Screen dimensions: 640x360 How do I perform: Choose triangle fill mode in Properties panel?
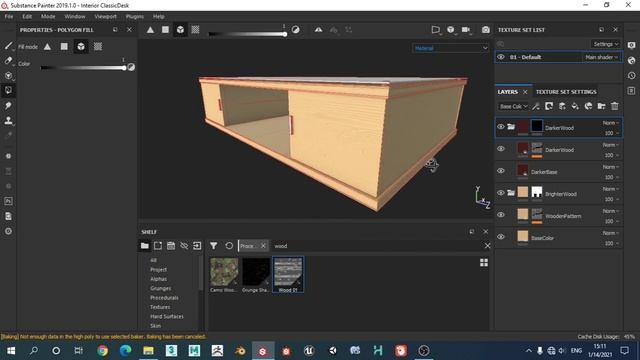[48, 47]
